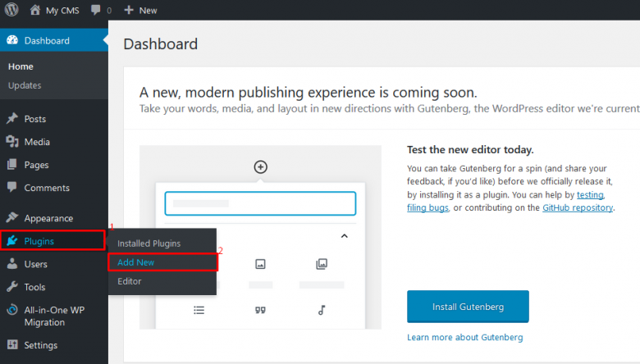This screenshot has height=364, width=640.
Task: Click the home icon beside My CMS
Action: tap(35, 10)
